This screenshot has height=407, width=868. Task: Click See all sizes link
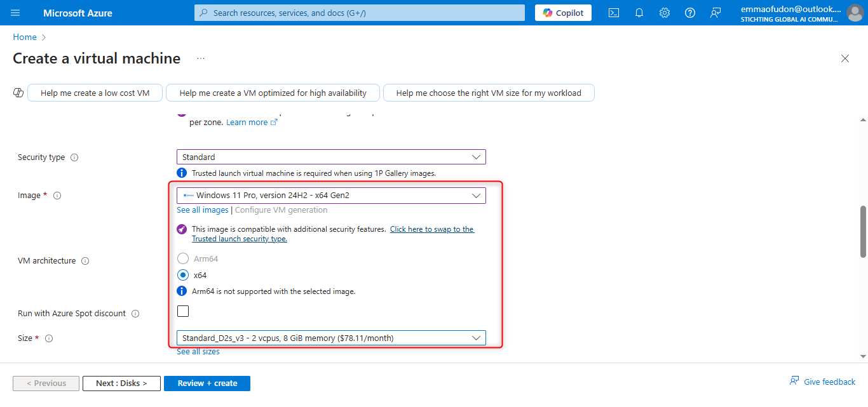point(198,352)
